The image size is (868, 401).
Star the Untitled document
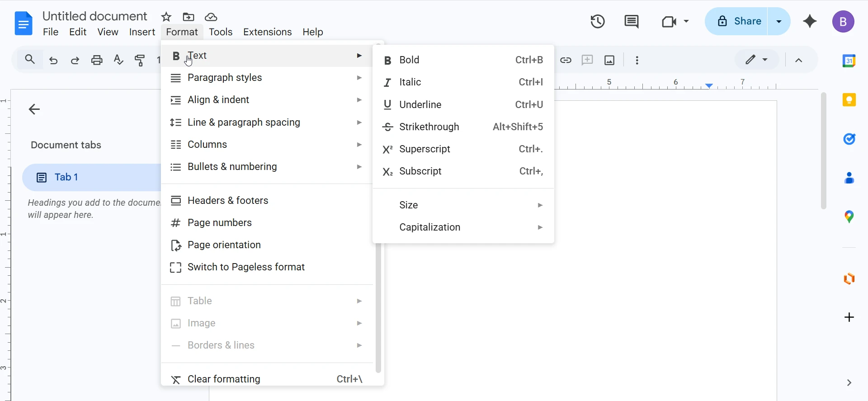tap(166, 17)
